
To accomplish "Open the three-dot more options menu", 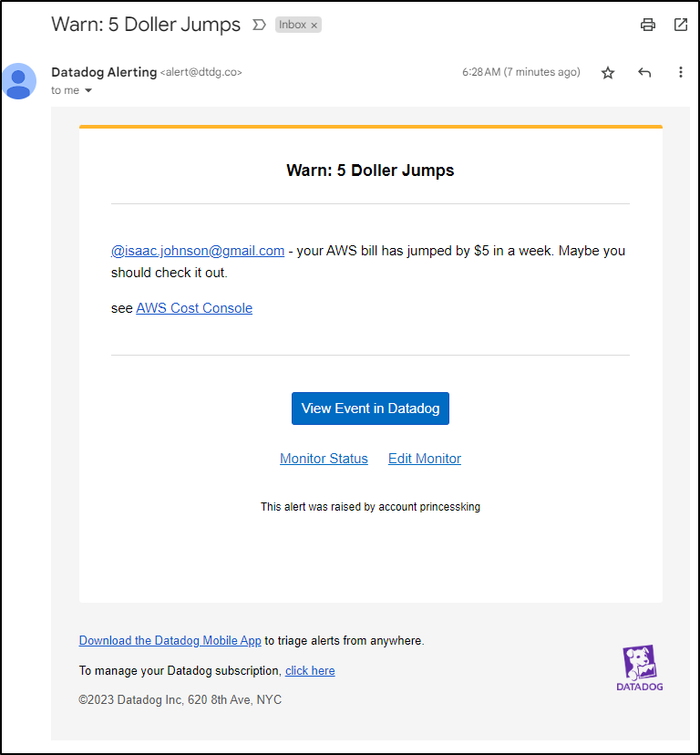I will coord(680,72).
